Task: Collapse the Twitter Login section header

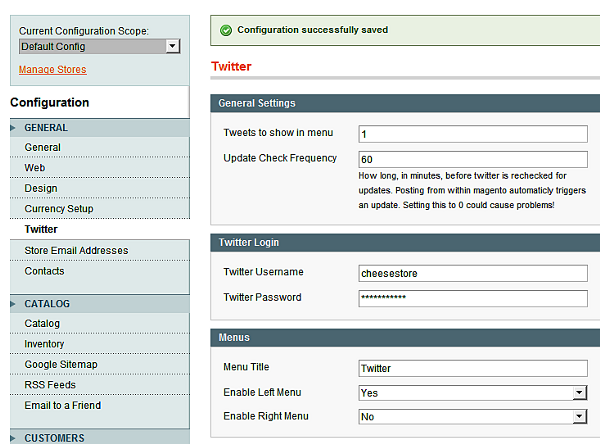Action: click(405, 243)
